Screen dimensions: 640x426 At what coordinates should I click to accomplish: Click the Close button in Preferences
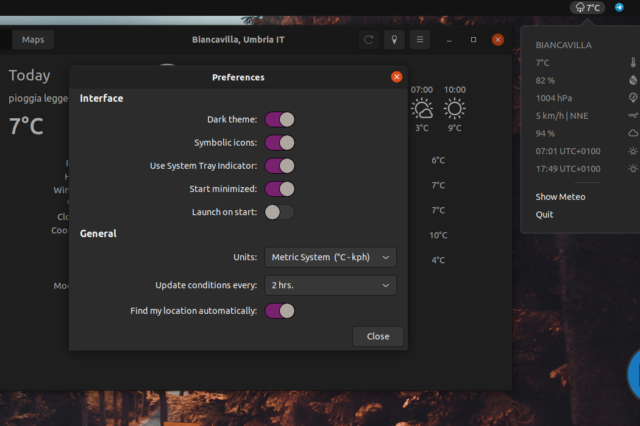click(378, 336)
